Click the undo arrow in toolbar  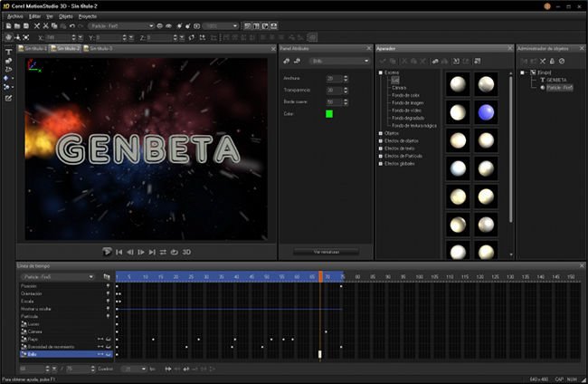72,26
